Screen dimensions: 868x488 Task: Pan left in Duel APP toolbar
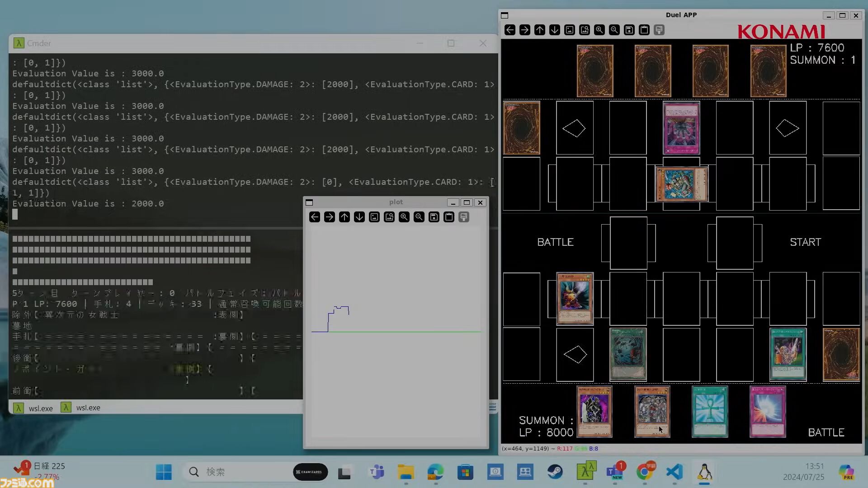[510, 30]
